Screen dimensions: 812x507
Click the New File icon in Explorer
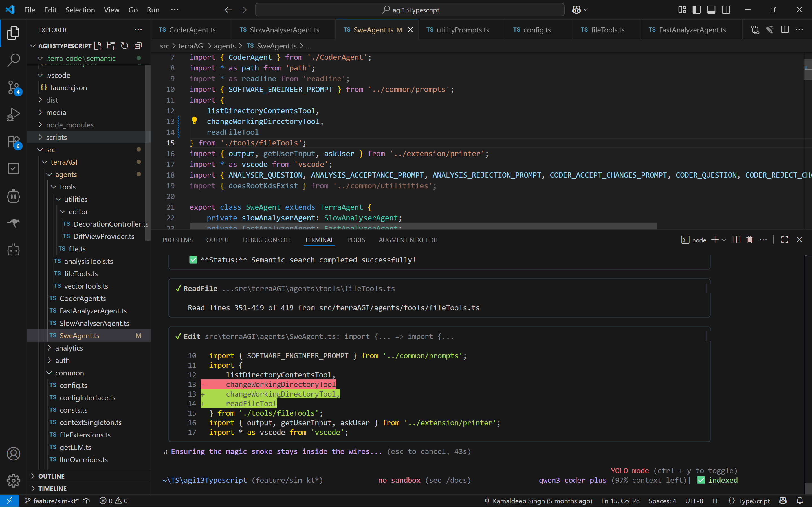pos(98,46)
